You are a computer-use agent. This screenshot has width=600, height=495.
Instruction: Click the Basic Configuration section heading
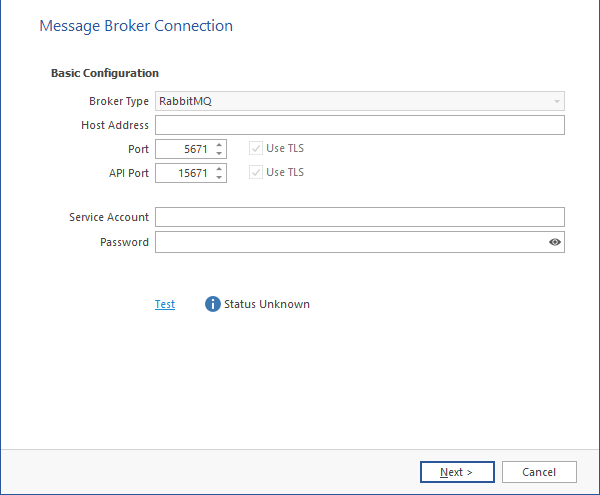[x=105, y=73]
